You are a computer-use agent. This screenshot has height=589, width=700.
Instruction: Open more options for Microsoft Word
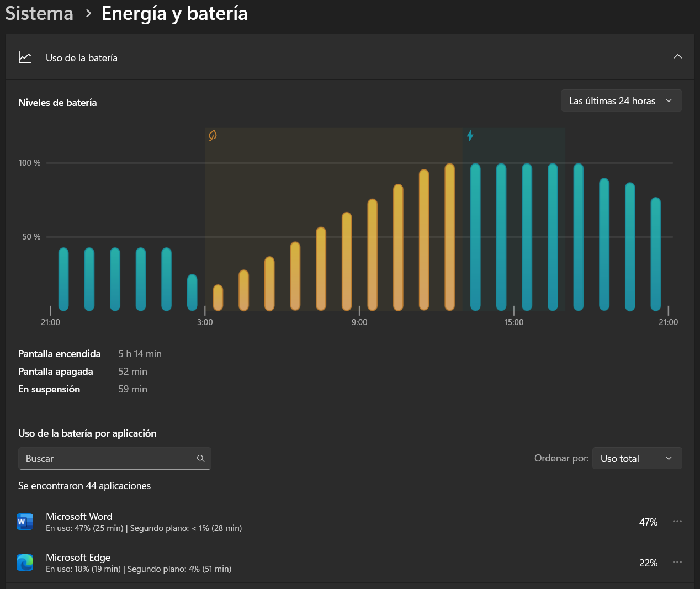point(677,521)
